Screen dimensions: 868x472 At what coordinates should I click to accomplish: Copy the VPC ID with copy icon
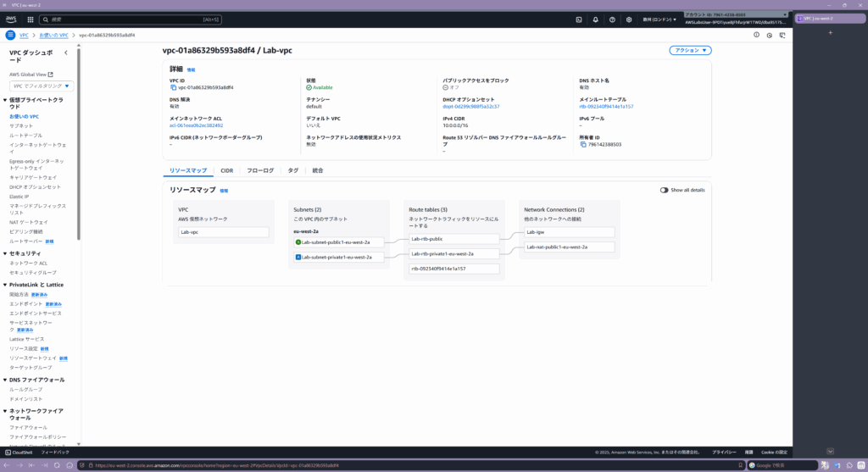point(173,87)
